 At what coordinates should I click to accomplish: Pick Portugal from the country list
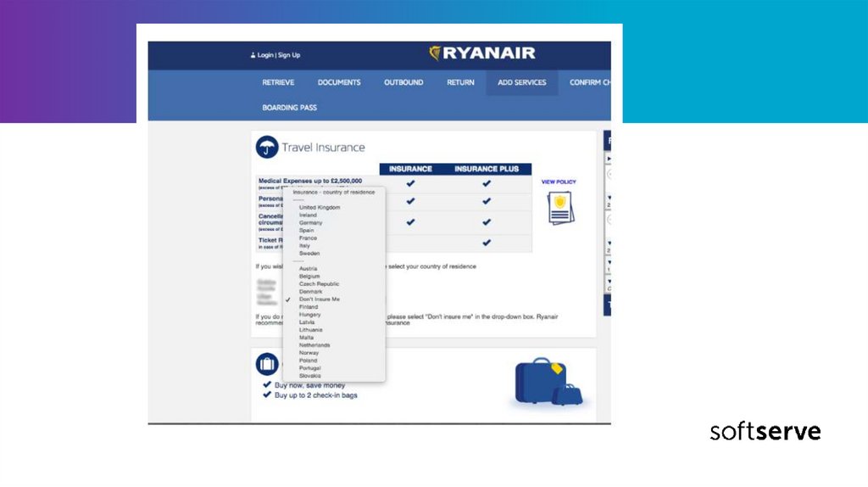click(310, 368)
